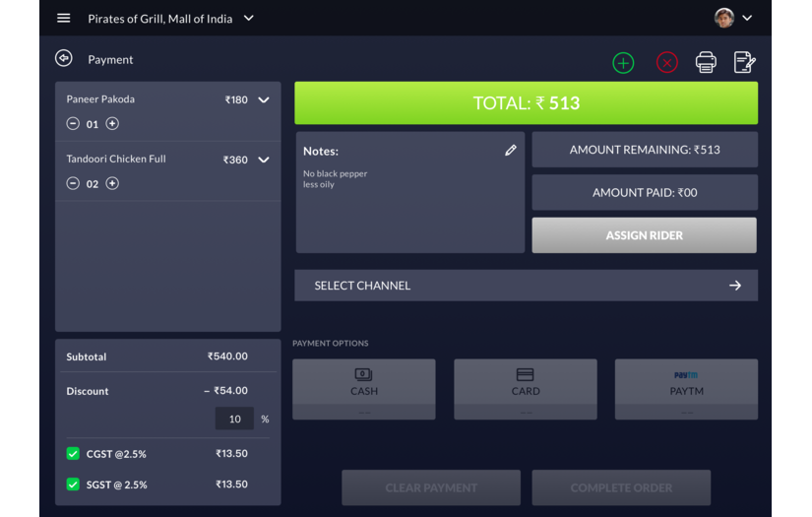Toggle the CGST @2.5% checkbox

[73, 454]
